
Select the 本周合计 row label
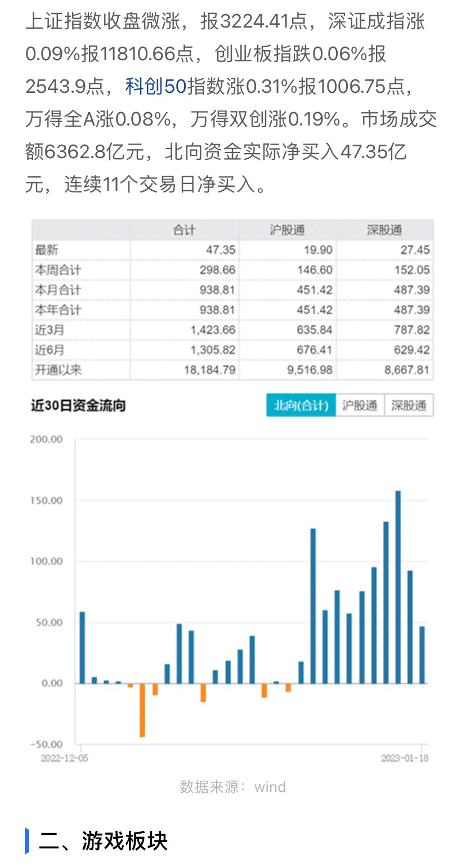(58, 270)
